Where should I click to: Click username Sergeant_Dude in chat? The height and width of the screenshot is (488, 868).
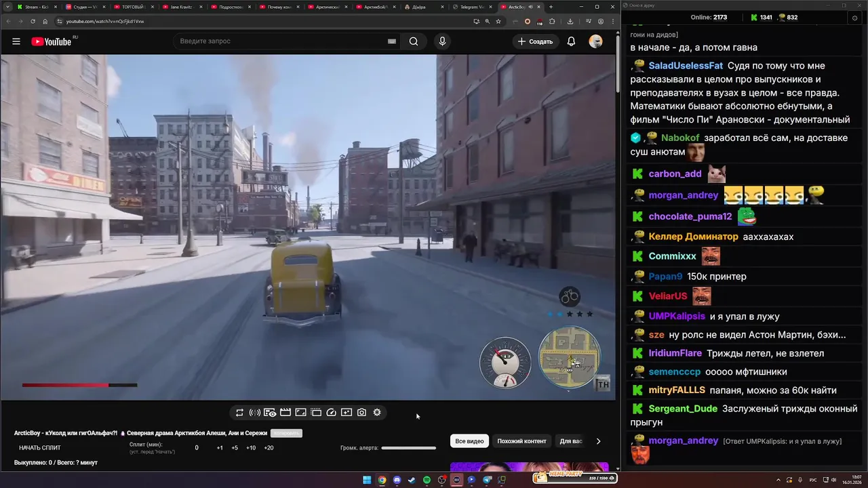pos(683,409)
